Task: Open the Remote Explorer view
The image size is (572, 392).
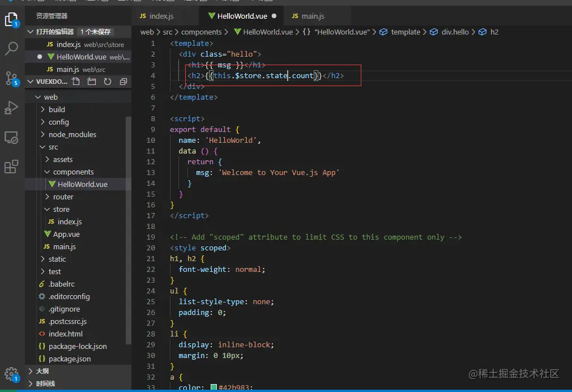Action: (x=11, y=138)
